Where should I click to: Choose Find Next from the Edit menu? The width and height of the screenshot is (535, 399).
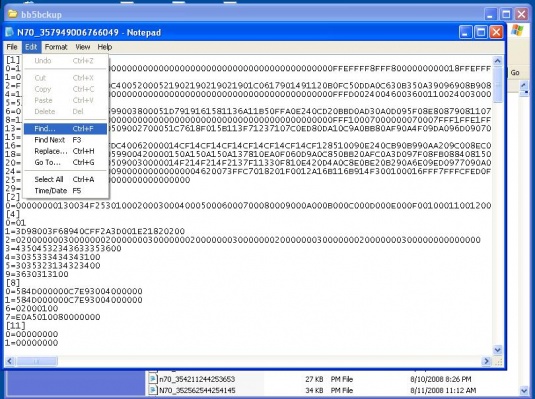coord(65,140)
